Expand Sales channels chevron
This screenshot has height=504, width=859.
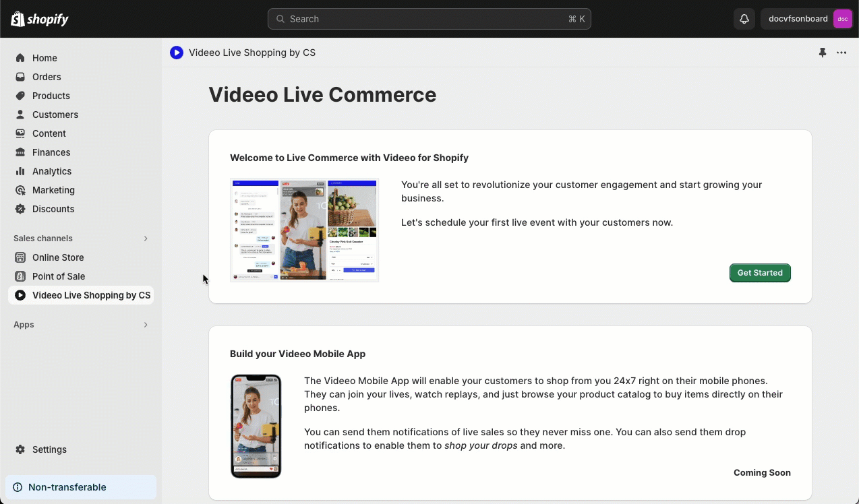click(x=146, y=239)
